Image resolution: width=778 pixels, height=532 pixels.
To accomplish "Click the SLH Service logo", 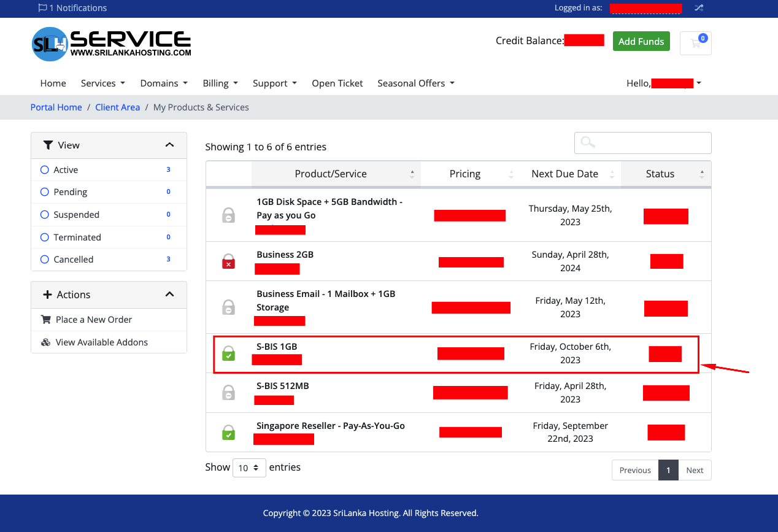I will 112,44.
